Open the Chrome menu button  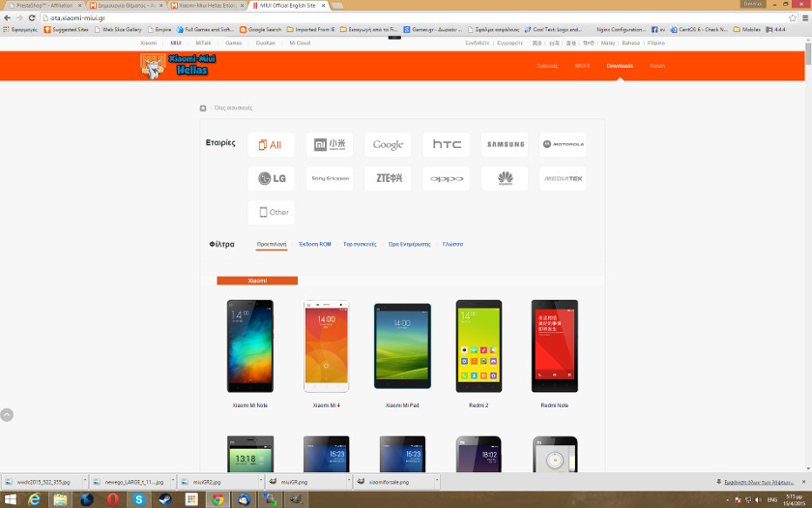point(805,17)
